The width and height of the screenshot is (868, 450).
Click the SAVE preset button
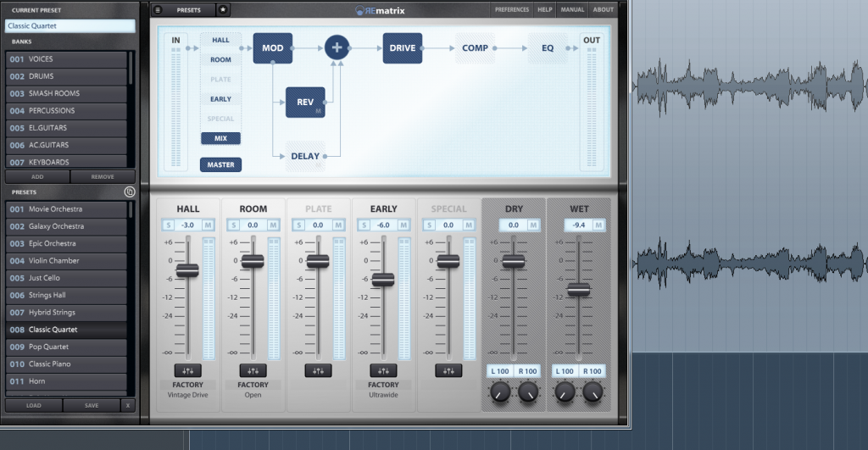point(92,406)
